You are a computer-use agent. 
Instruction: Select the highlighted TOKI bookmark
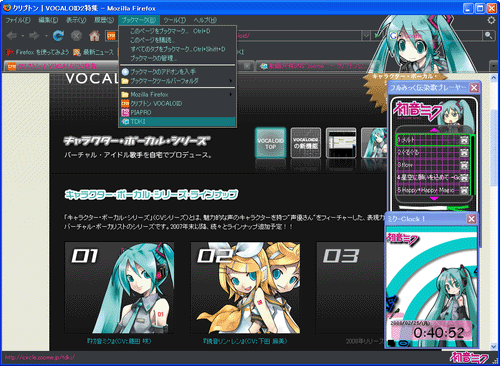[178, 121]
